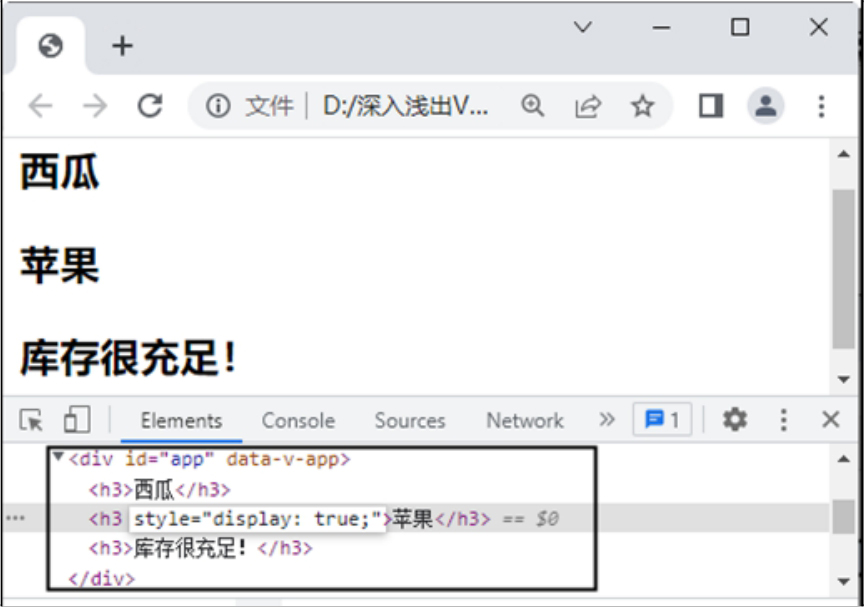864x607 pixels.
Task: Collapse the div id="app" node
Action: click(x=57, y=456)
